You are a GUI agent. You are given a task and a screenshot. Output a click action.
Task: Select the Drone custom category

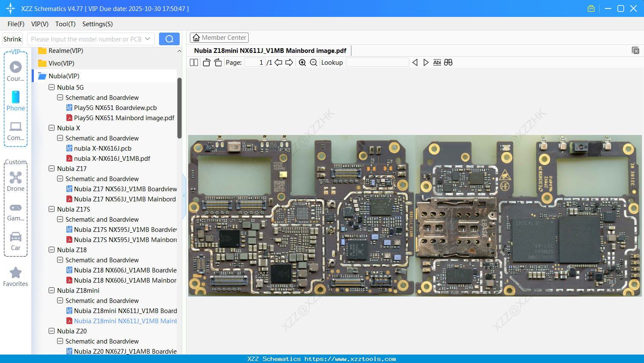pos(16,181)
